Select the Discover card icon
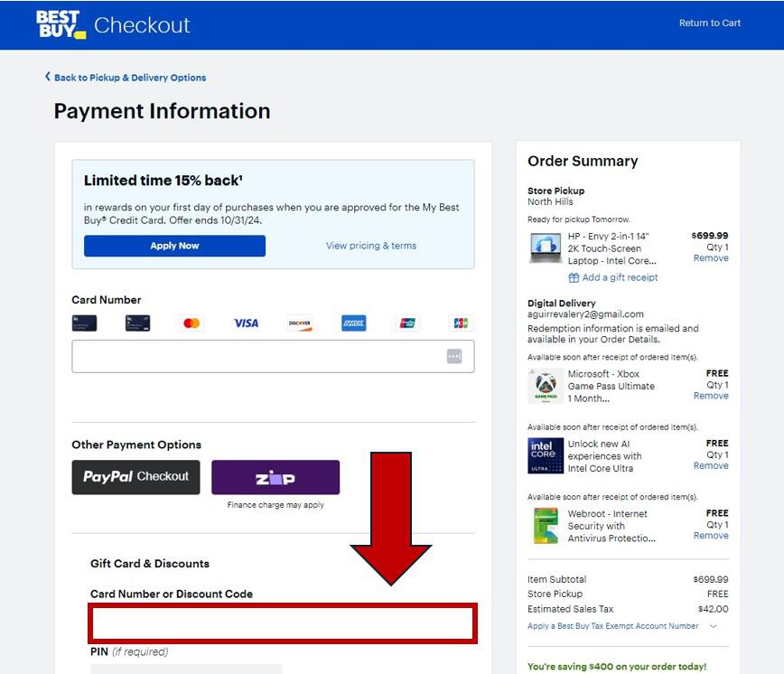Viewport: 784px width, 674px height. (x=300, y=323)
